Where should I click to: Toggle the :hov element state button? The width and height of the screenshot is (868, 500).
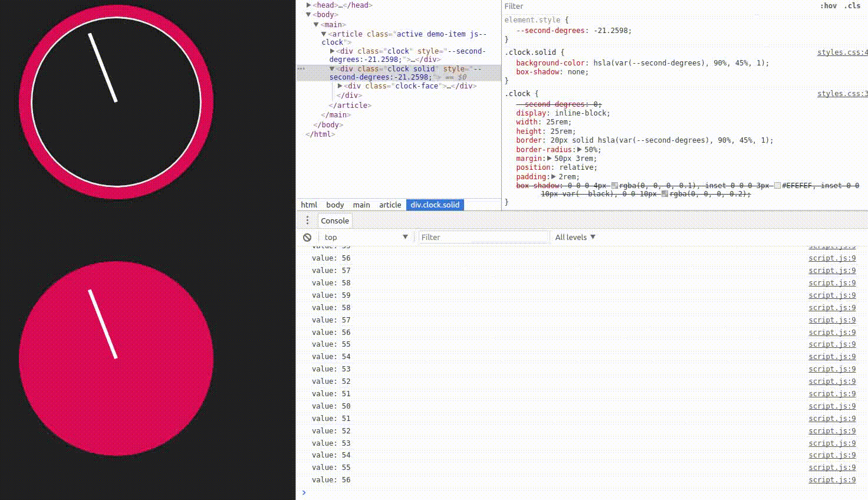[828, 6]
